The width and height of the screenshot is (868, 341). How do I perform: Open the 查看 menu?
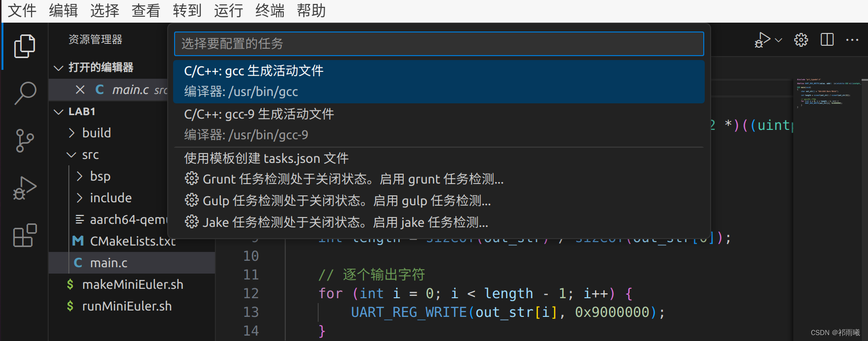coord(146,10)
